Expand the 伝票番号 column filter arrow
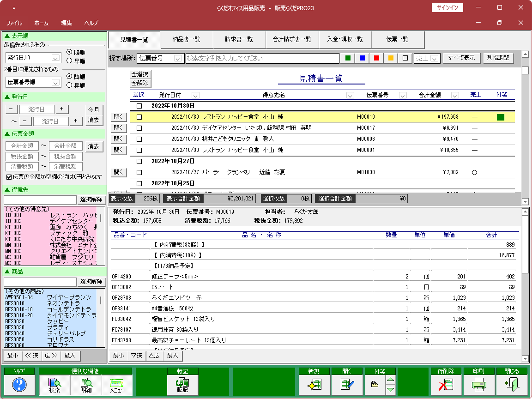The height and width of the screenshot is (399, 532). point(403,95)
